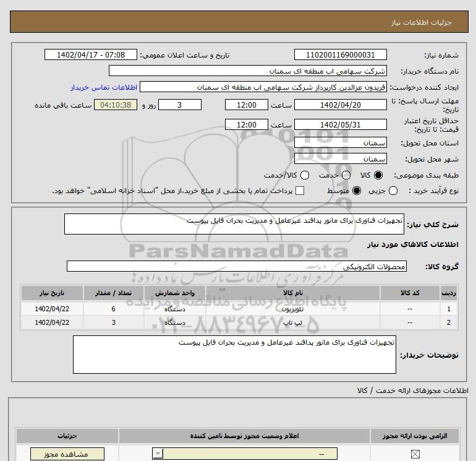The width and height of the screenshot is (476, 461).
Task: Click the تعداد / مقدار column header
Action: click(114, 293)
